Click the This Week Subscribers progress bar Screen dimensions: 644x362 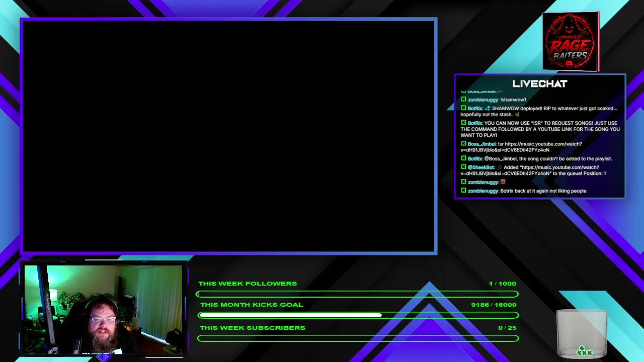click(x=358, y=338)
